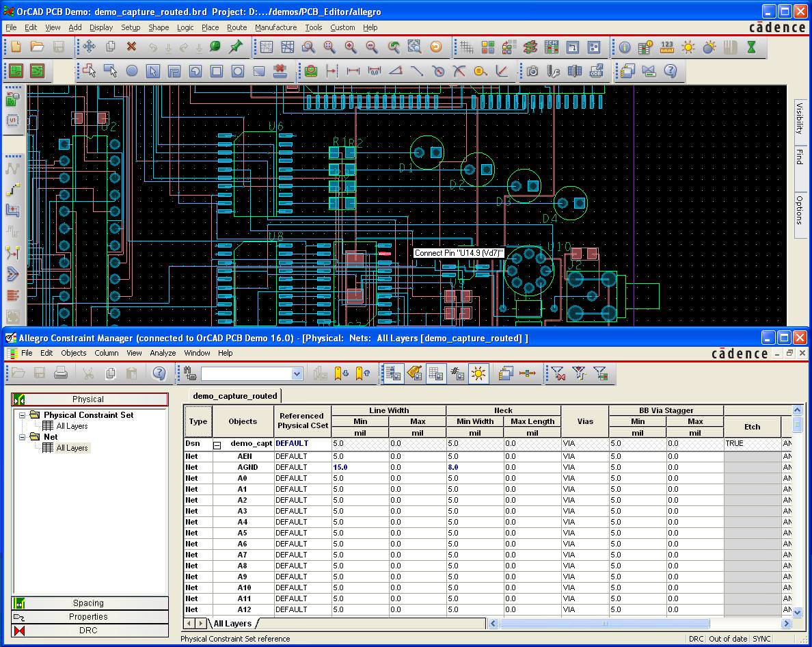This screenshot has width=812, height=647.
Task: Click the red X Delete tool
Action: coord(131,47)
